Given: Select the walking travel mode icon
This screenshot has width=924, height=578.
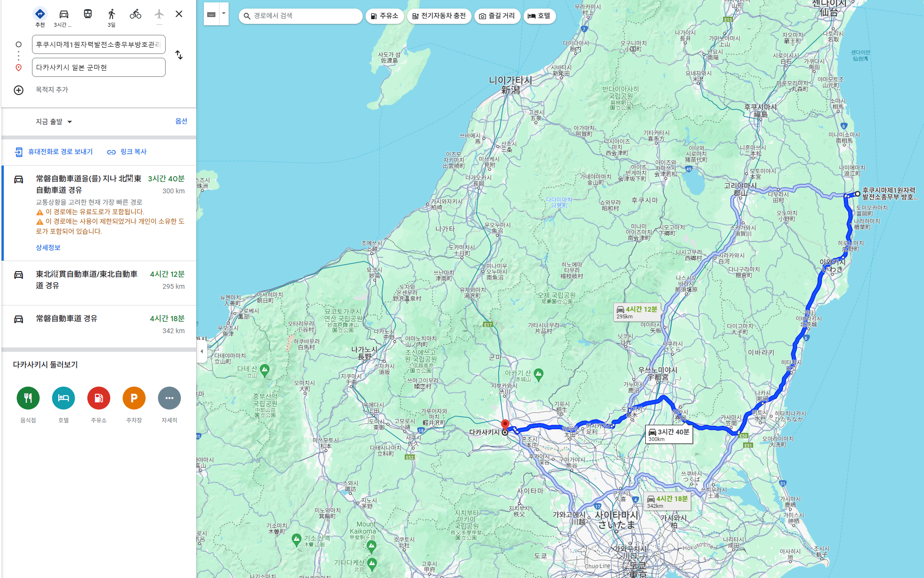Looking at the screenshot, I should pos(111,14).
